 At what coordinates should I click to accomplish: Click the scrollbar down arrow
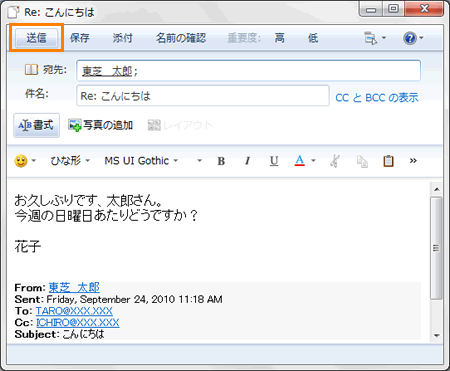point(436,335)
